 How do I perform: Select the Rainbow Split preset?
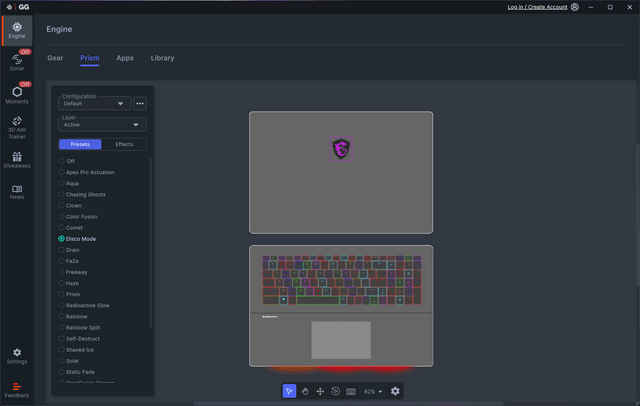(79, 327)
